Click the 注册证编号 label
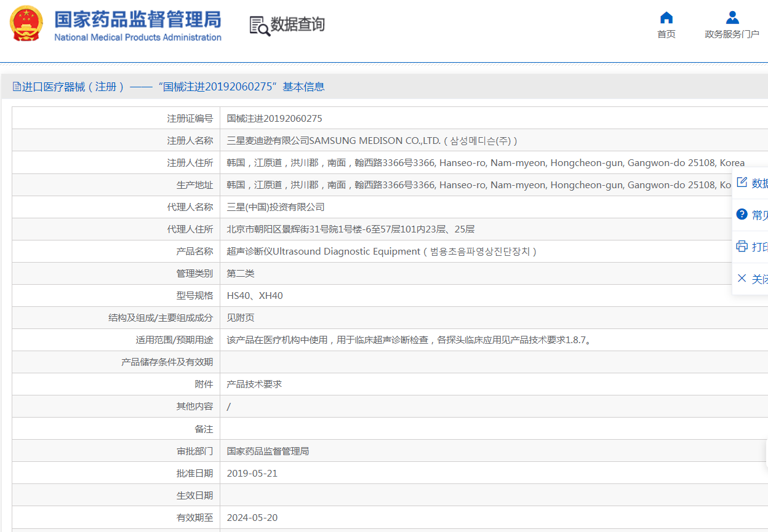768x532 pixels. [x=190, y=119]
